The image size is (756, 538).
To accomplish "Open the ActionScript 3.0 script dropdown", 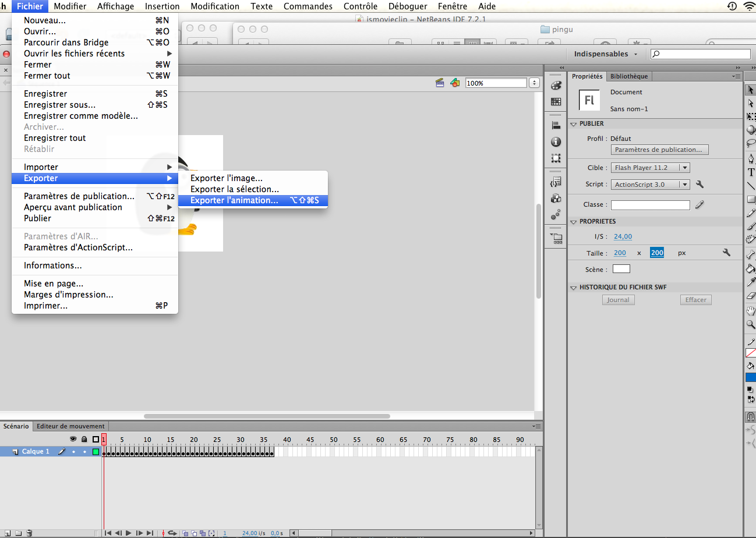I will 650,184.
